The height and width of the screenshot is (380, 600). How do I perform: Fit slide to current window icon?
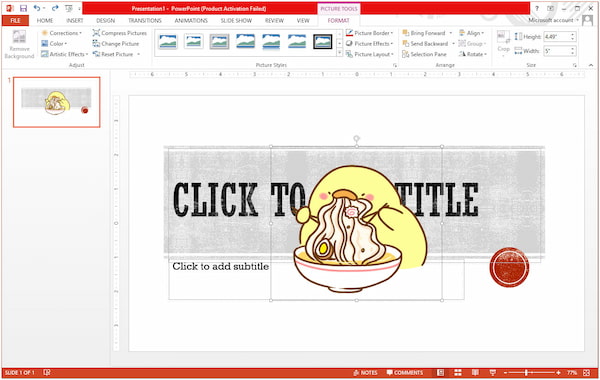pyautogui.click(x=587, y=373)
